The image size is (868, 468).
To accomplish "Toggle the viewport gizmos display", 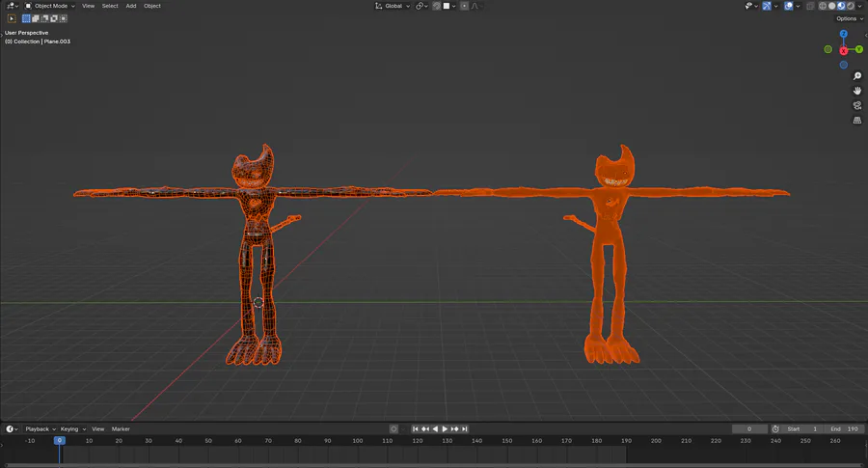I will click(767, 6).
